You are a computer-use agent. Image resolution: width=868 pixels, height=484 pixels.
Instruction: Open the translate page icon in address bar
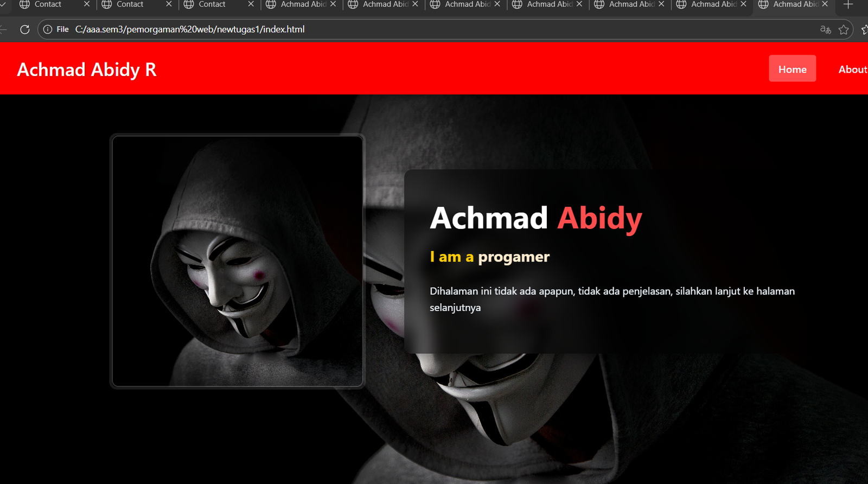[x=826, y=29]
